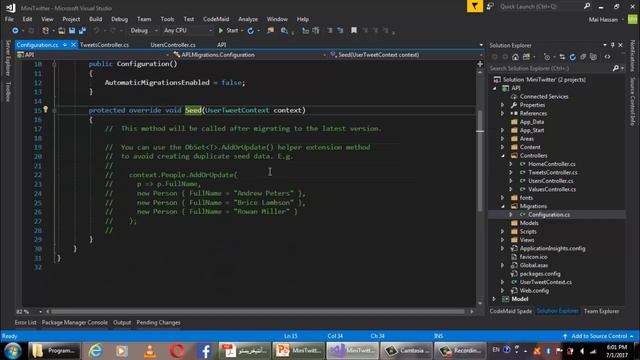Click the Search Solution Explorer input field

550,69
